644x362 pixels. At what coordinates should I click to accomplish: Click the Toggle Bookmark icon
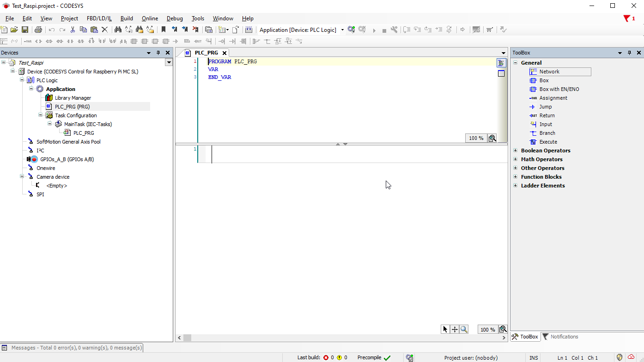[x=163, y=30]
